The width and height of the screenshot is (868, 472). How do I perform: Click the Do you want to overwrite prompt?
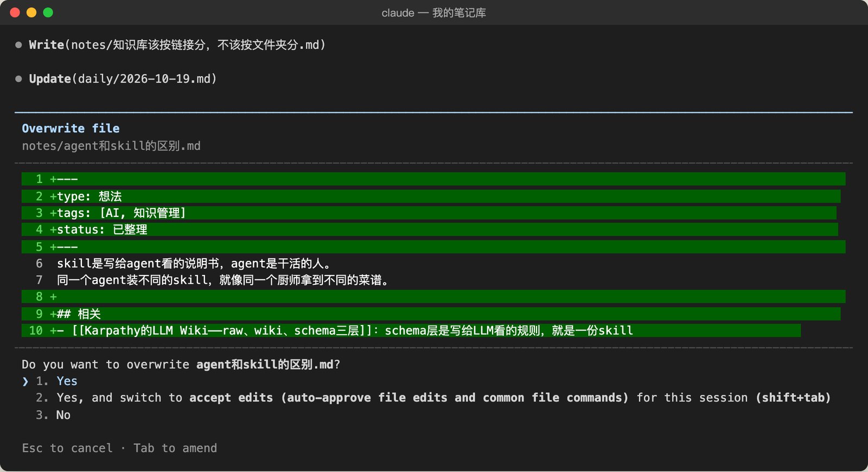[181, 365]
